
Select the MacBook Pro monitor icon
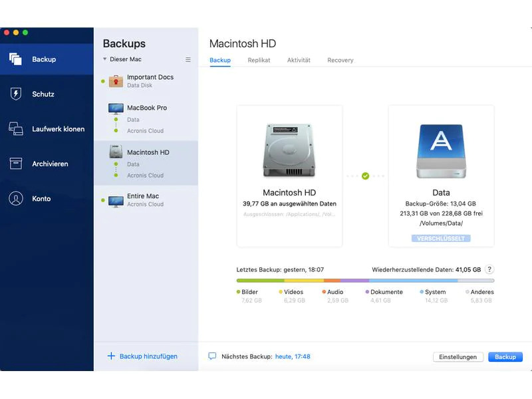116,108
